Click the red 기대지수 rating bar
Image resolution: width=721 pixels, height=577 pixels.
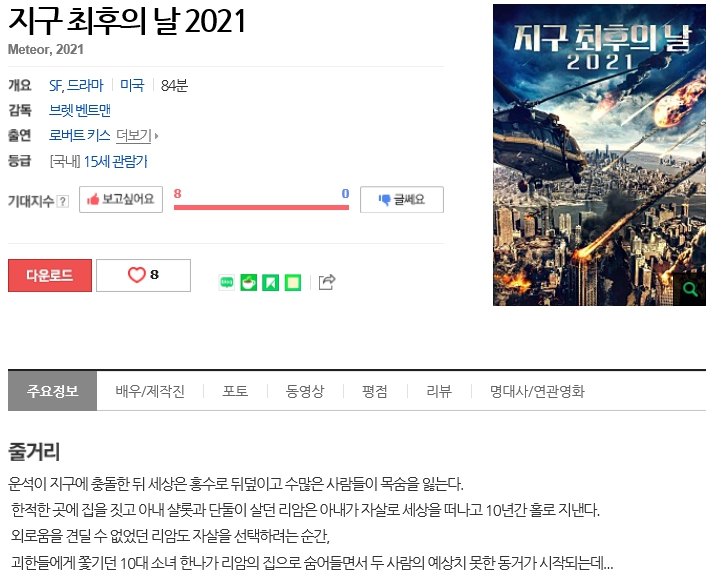261,207
